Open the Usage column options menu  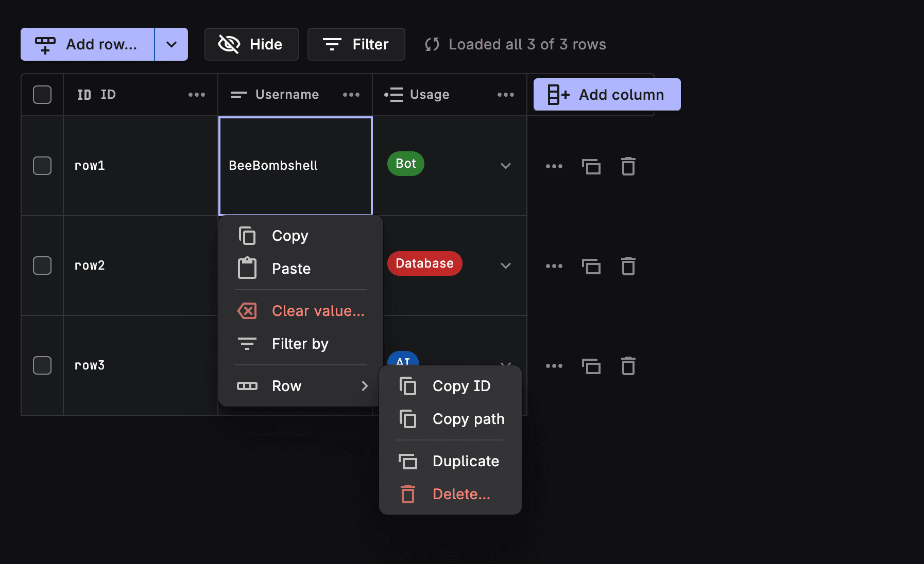pyautogui.click(x=505, y=95)
